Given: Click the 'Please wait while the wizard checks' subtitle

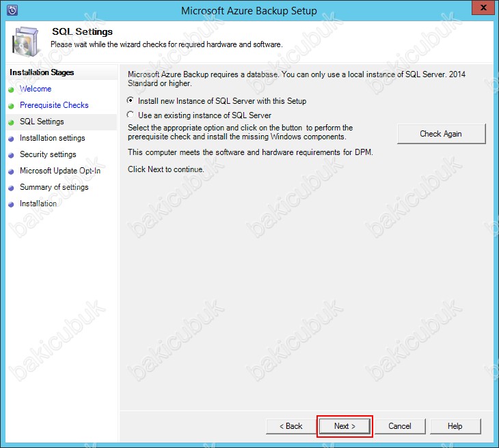Looking at the screenshot, I should [166, 44].
